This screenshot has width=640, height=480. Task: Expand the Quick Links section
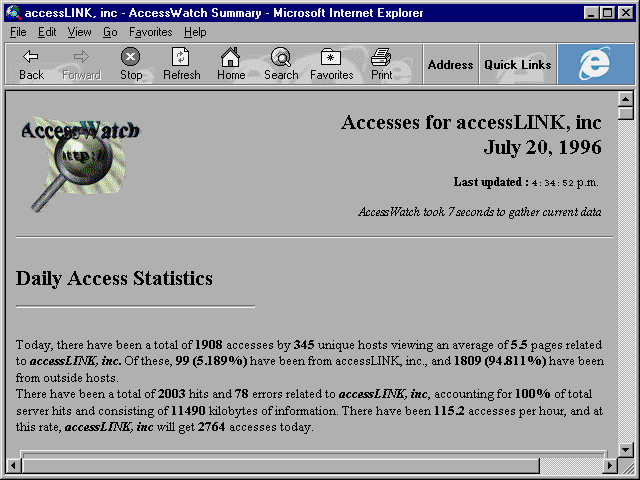click(518, 64)
